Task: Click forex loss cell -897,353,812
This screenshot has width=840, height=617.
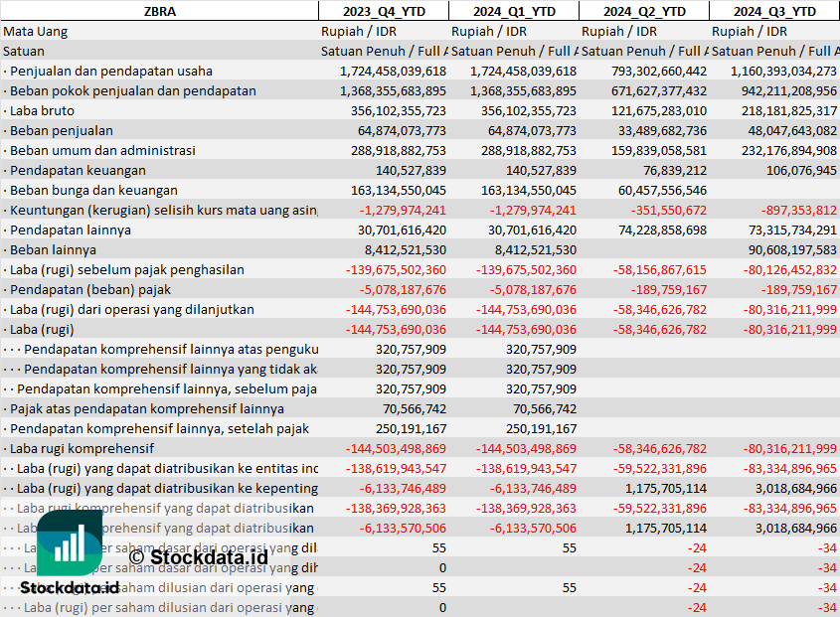Action: pyautogui.click(x=799, y=210)
